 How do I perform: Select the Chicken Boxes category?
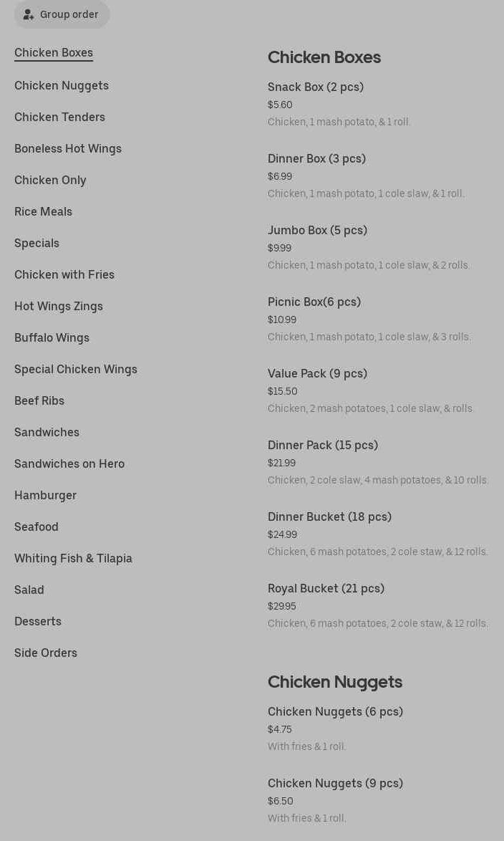(54, 53)
